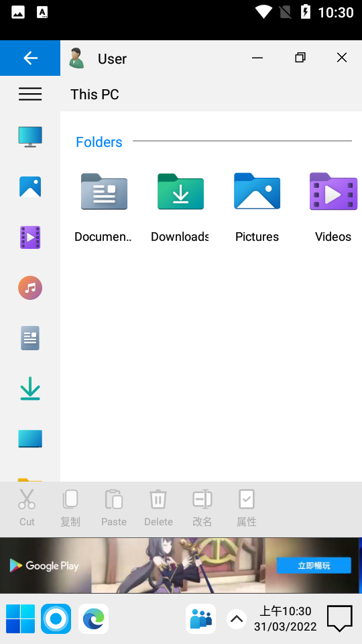Click the Paste toolbar item
Viewport: 362px width, 644px height.
[114, 508]
